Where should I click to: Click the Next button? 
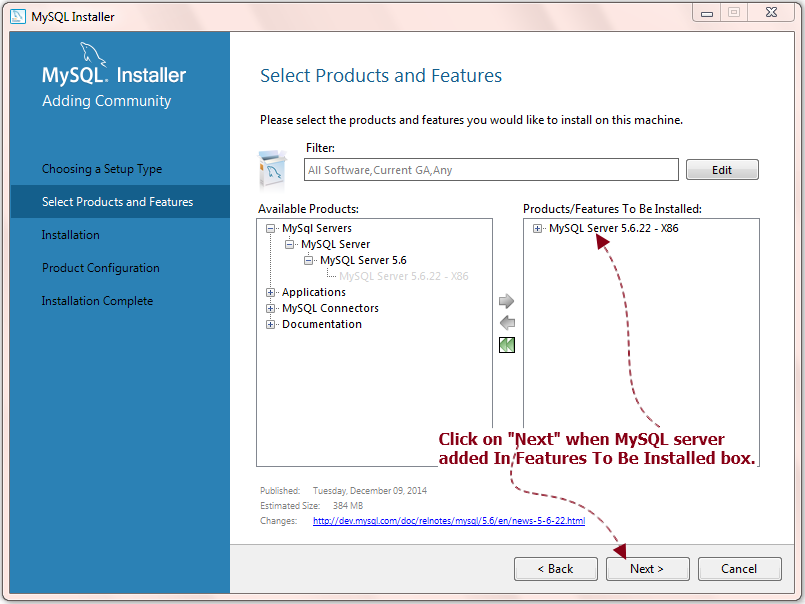[x=647, y=569]
